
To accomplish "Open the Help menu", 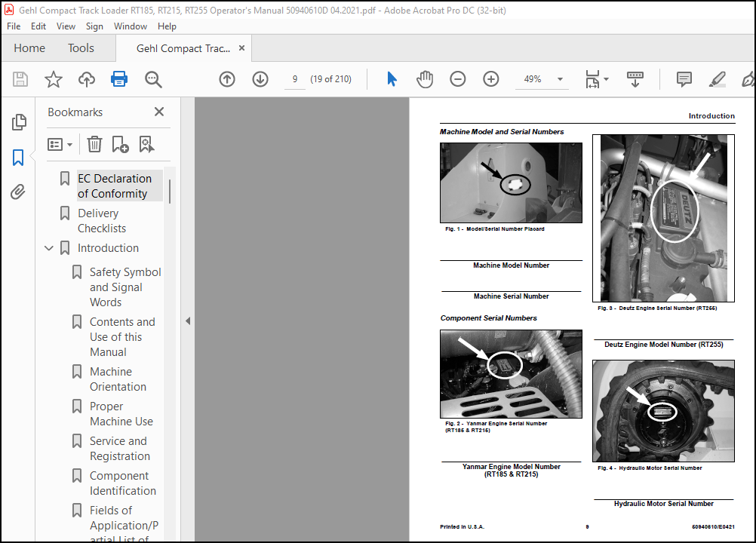I will pyautogui.click(x=167, y=26).
